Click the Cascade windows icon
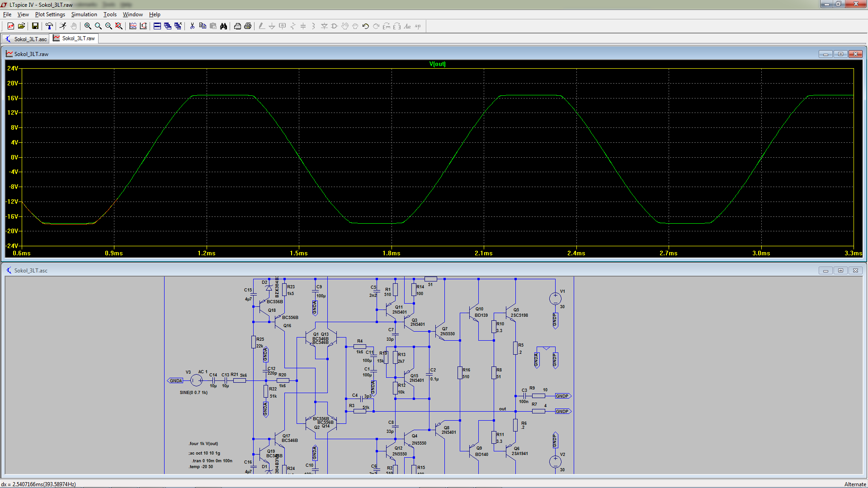Screen dimensions: 868x488 pyautogui.click(x=168, y=26)
